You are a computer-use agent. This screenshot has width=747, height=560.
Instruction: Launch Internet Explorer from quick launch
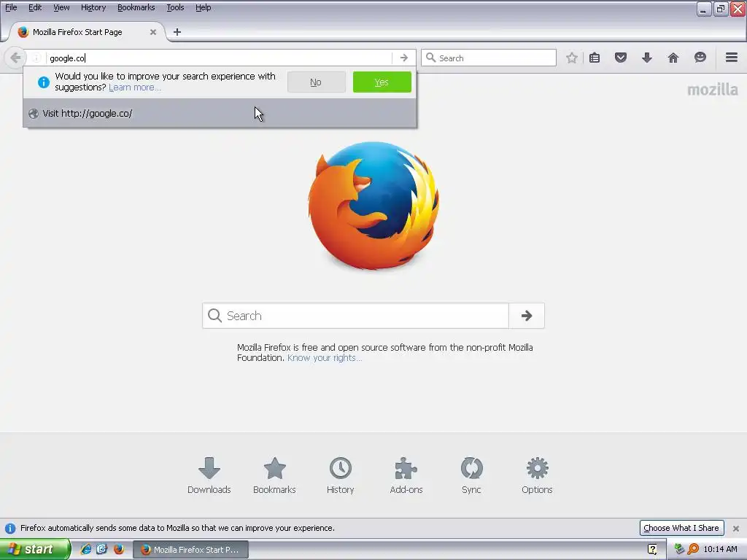click(86, 549)
